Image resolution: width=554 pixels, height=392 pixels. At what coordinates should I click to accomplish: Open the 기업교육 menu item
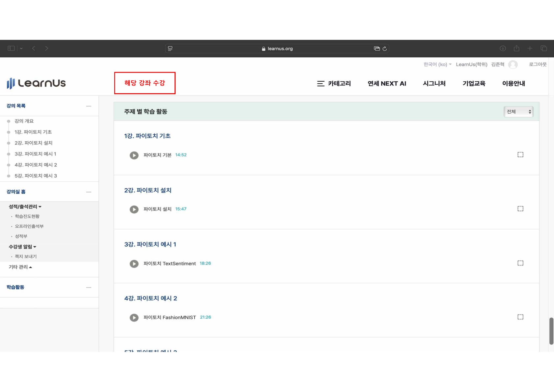click(474, 84)
